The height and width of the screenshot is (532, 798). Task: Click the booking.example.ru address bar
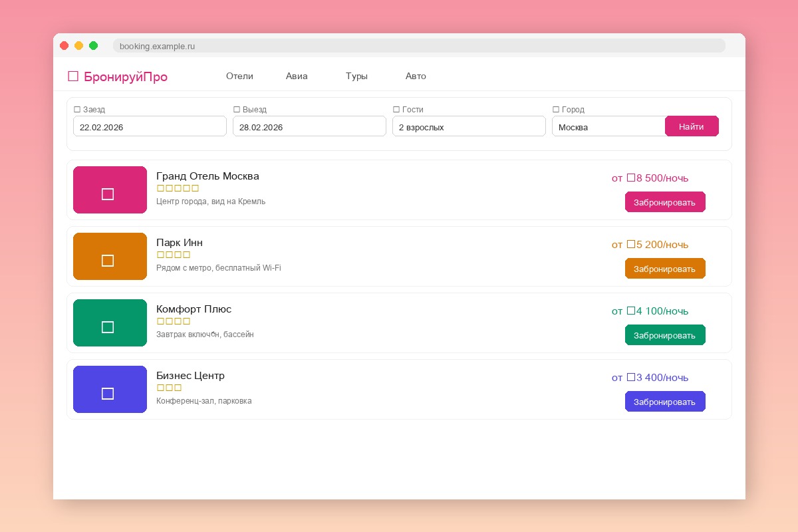pos(419,46)
